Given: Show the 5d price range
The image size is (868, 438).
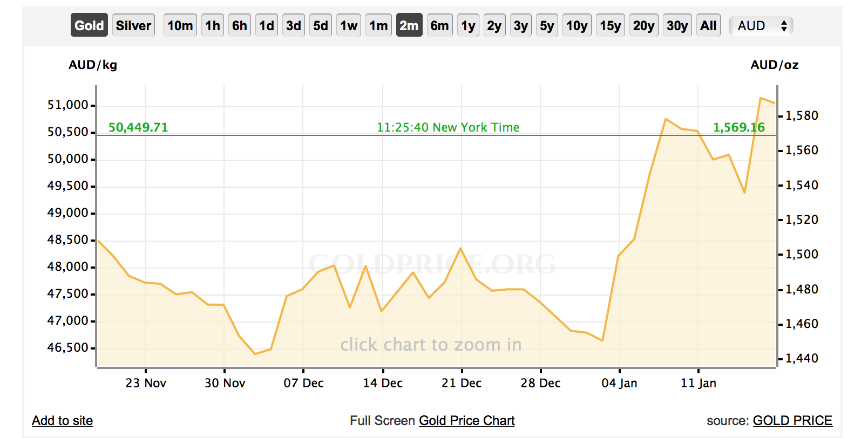Looking at the screenshot, I should [x=321, y=25].
